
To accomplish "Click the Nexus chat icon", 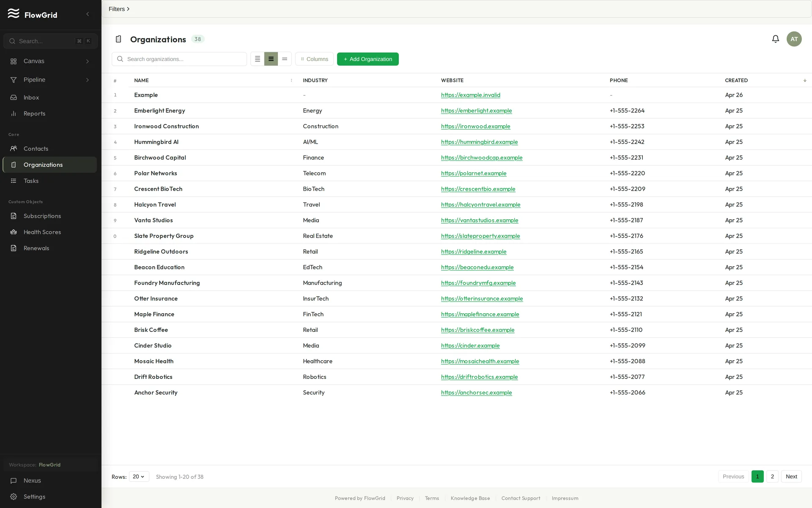I will point(14,480).
